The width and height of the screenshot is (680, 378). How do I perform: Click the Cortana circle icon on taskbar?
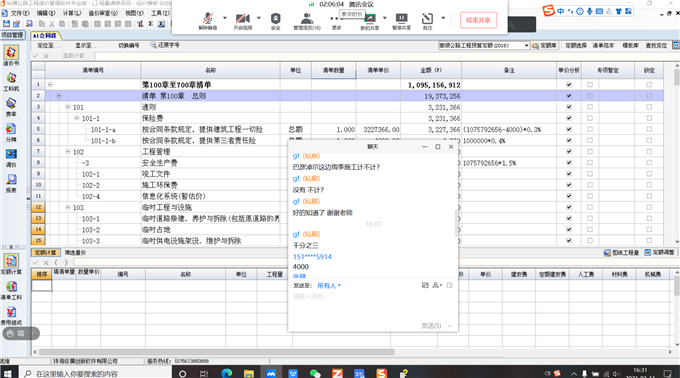pyautogui.click(x=183, y=374)
